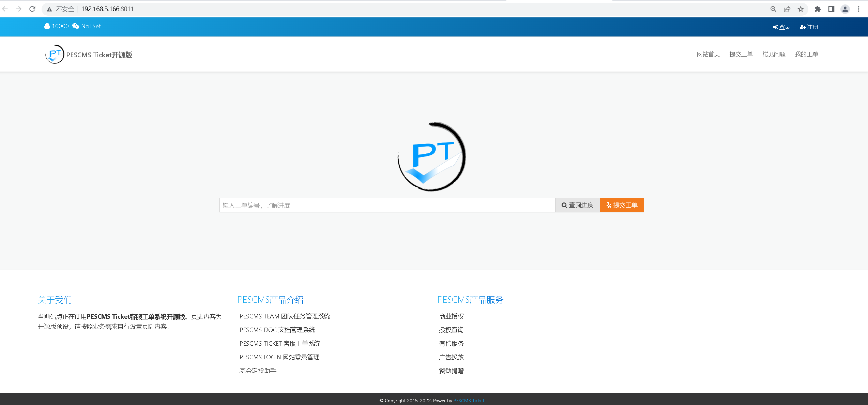Open the PESCMS DOC 文档管理系统 link

277,330
